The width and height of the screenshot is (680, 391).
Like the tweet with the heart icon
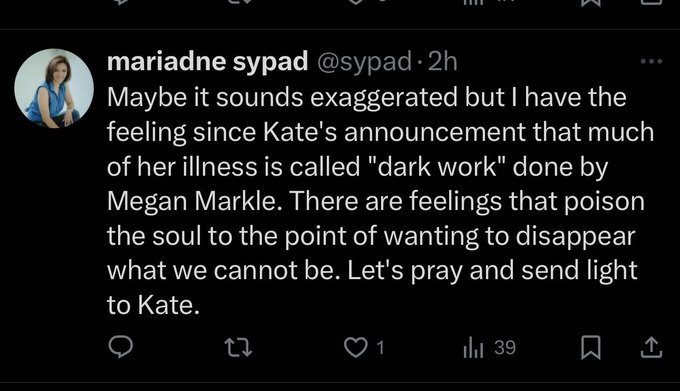pyautogui.click(x=355, y=348)
